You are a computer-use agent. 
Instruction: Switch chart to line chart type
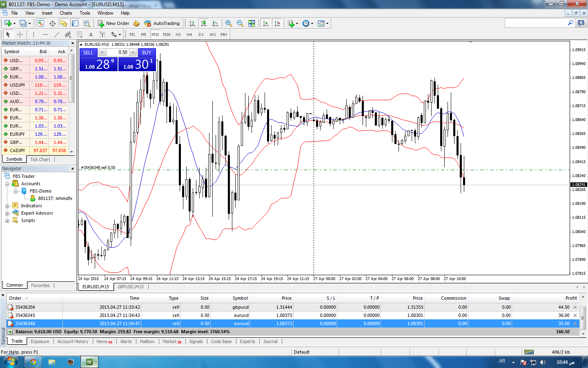pyautogui.click(x=215, y=23)
